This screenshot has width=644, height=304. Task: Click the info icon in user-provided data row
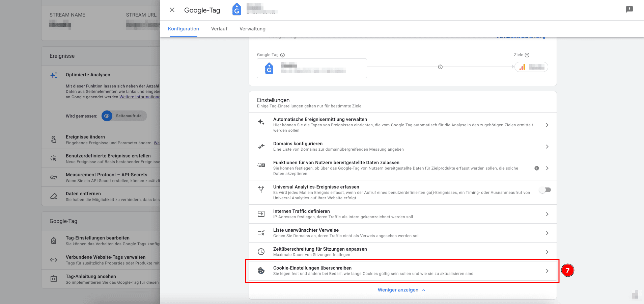[x=536, y=168]
